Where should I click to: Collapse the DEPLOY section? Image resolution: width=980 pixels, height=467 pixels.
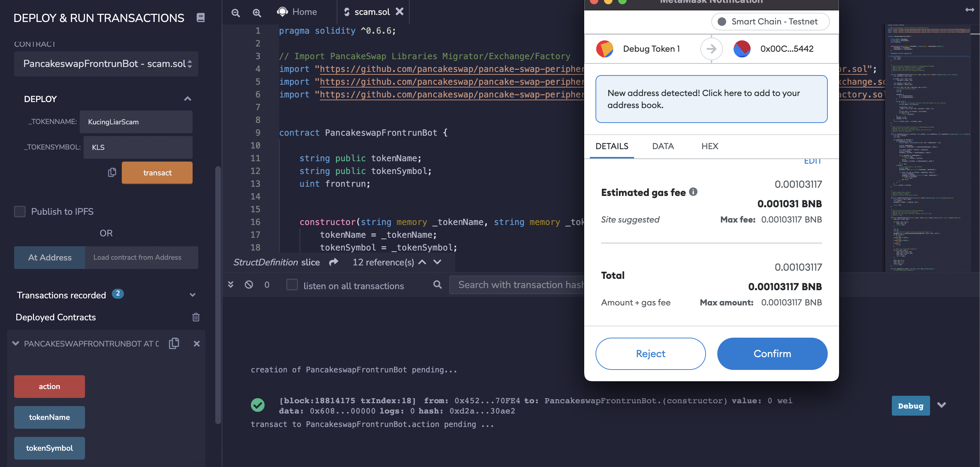(187, 99)
